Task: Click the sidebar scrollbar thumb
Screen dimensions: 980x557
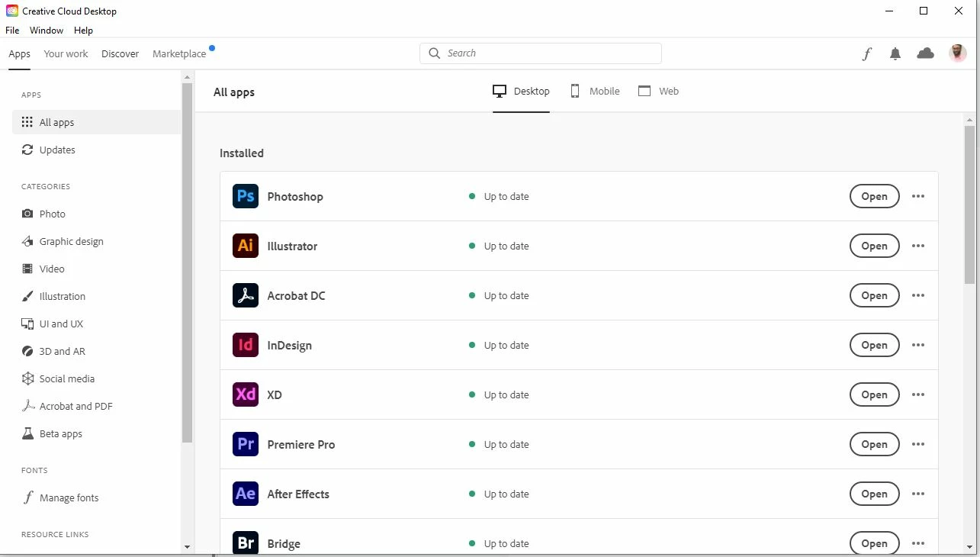Action: pyautogui.click(x=188, y=263)
